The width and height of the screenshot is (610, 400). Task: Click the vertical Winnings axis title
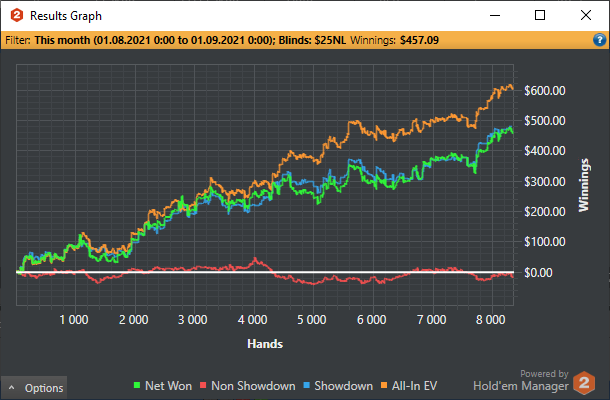coord(584,185)
